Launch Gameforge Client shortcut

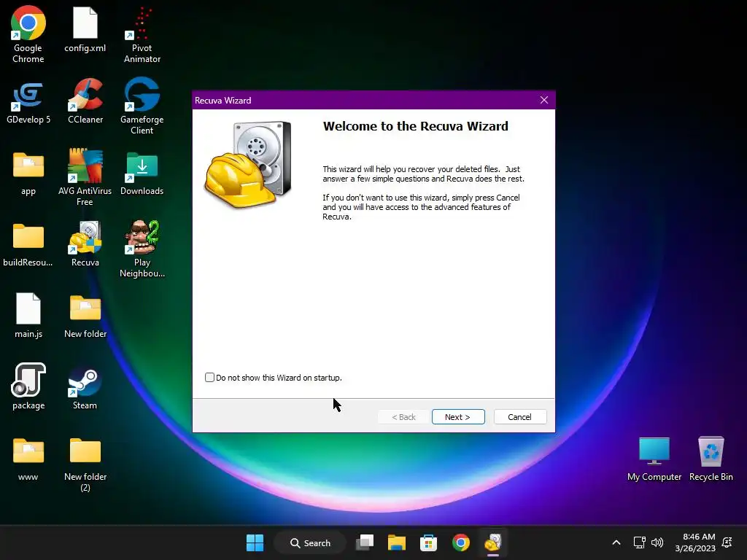point(142,106)
